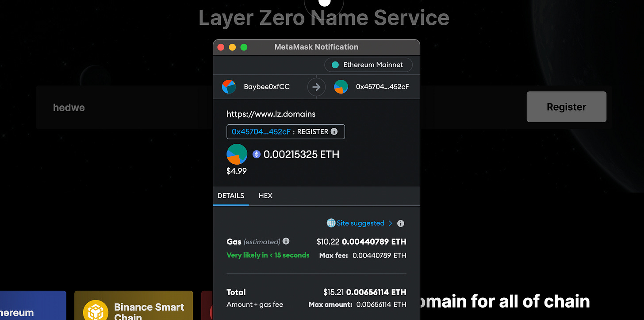This screenshot has width=644, height=320.
Task: Click the Amount + gas fee label
Action: pos(255,305)
